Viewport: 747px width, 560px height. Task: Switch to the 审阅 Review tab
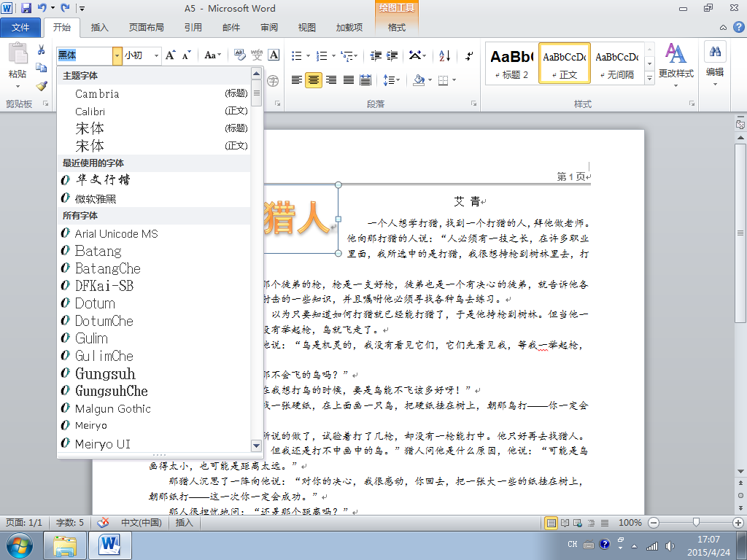click(269, 28)
